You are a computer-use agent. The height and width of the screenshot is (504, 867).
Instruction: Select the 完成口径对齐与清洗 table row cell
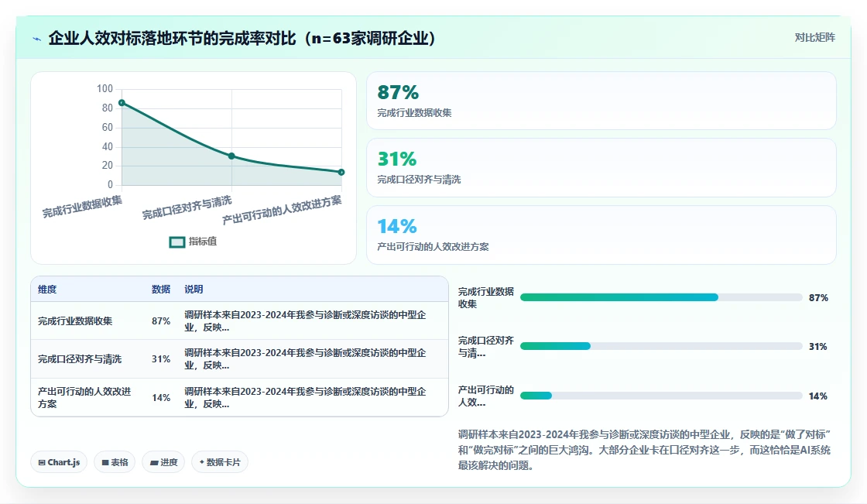click(80, 359)
